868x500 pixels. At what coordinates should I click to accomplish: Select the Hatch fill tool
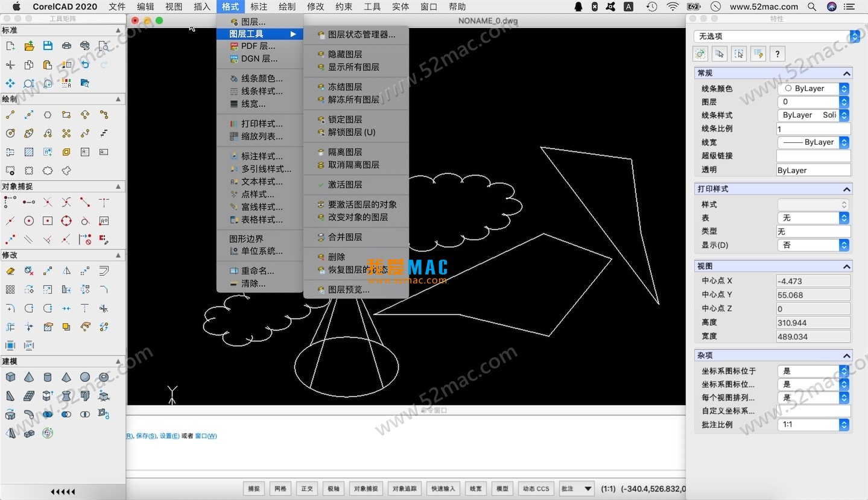click(x=29, y=152)
